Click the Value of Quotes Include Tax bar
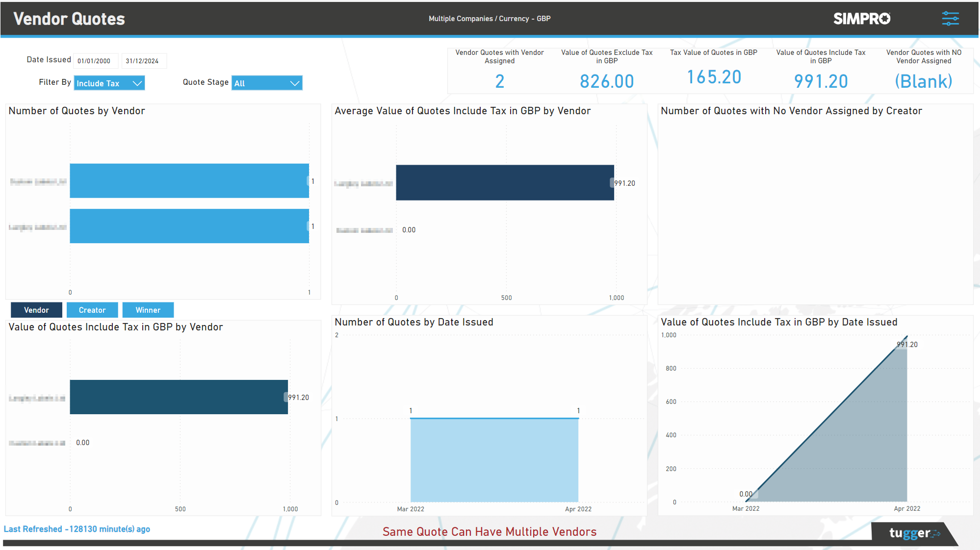Viewport: 980px width, 550px height. point(179,397)
